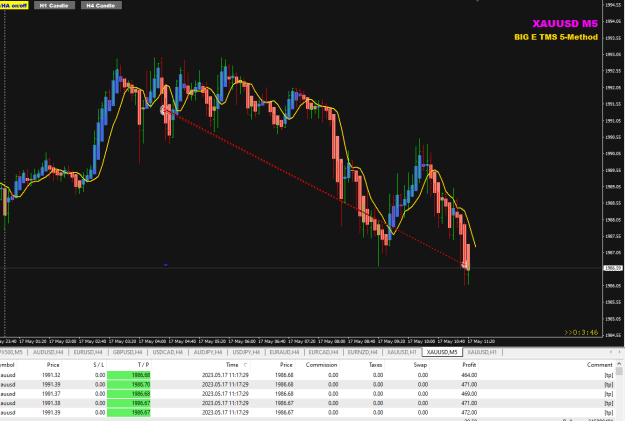Click the XAUUSD M5 chart title label
Image resolution: width=625 pixels, height=421 pixels.
pos(565,24)
